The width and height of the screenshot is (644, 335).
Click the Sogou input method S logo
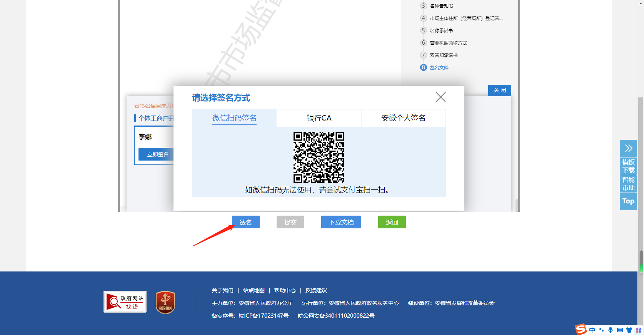click(x=581, y=330)
